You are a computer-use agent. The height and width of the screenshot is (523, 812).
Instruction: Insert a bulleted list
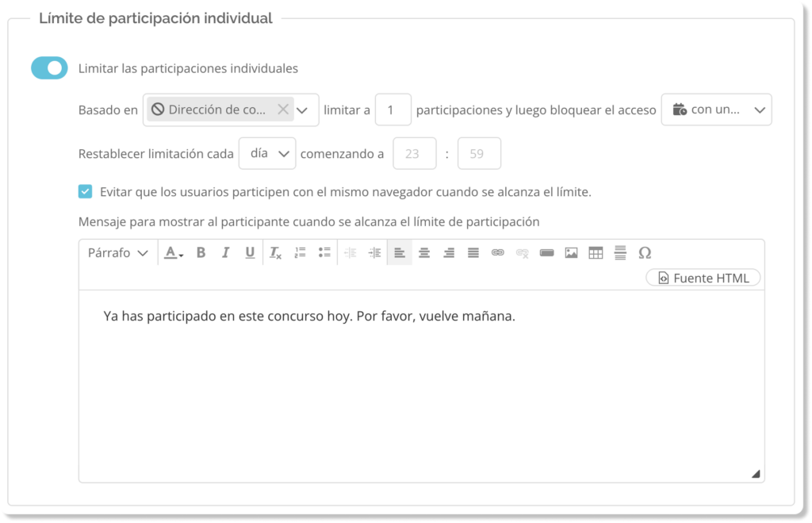click(x=324, y=252)
